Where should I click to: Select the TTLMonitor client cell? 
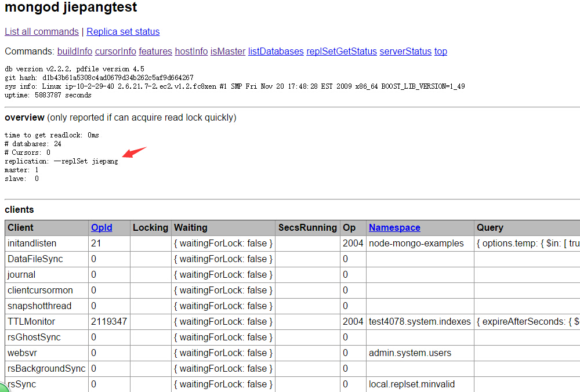pos(46,322)
